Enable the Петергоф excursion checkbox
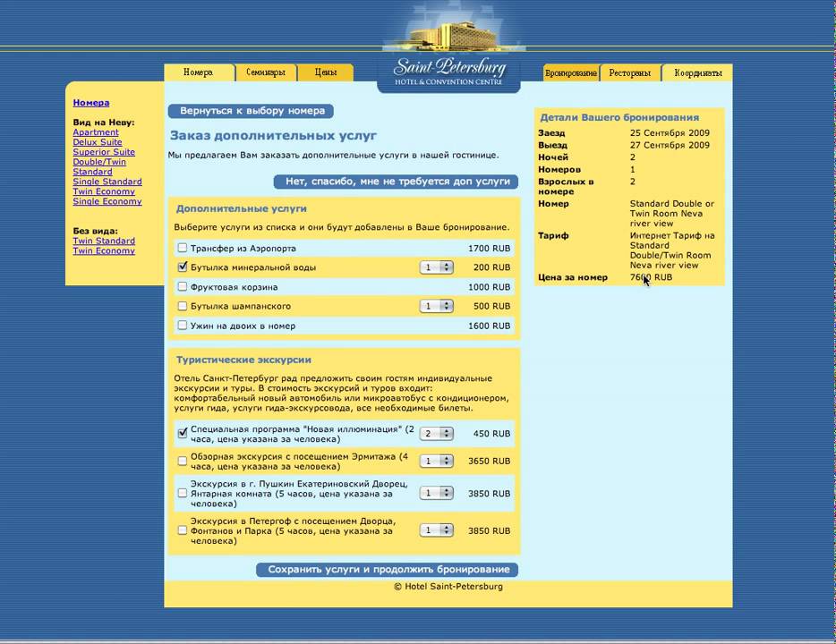This screenshot has width=836, height=644. coord(183,530)
